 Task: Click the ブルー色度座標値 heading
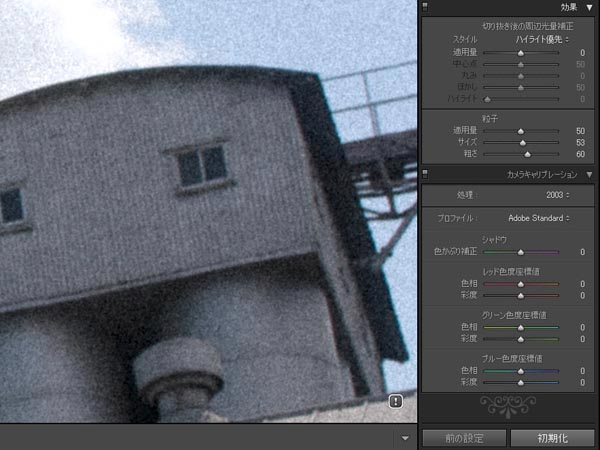pyautogui.click(x=512, y=359)
